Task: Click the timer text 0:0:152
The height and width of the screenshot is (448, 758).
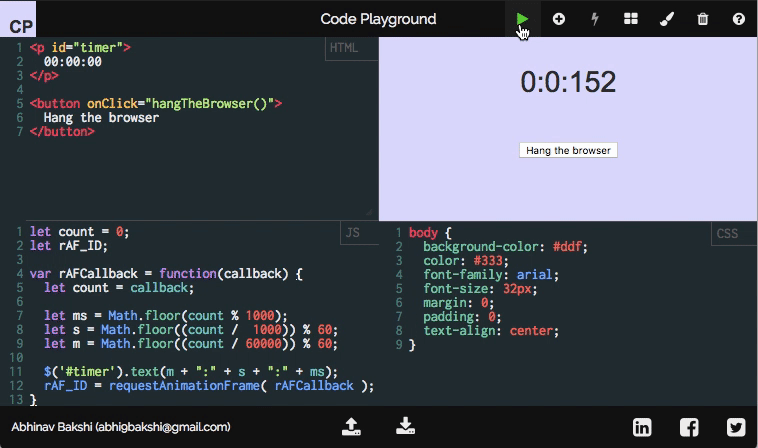Action: (568, 82)
